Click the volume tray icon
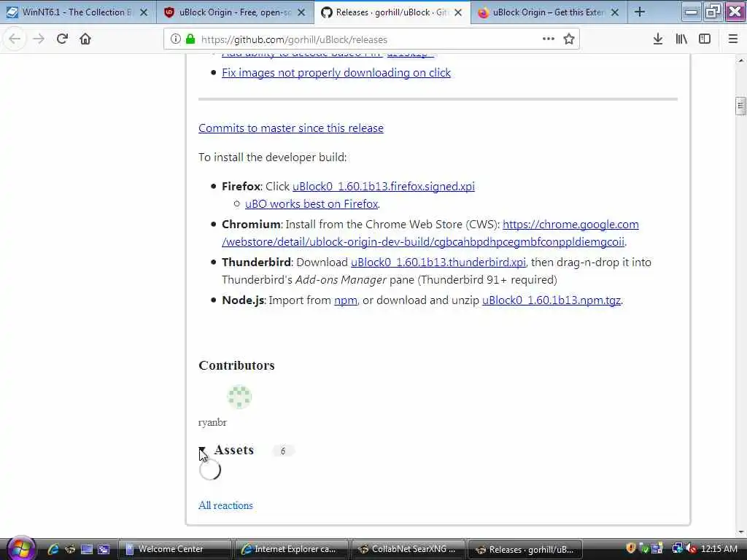The image size is (747, 560). click(692, 548)
